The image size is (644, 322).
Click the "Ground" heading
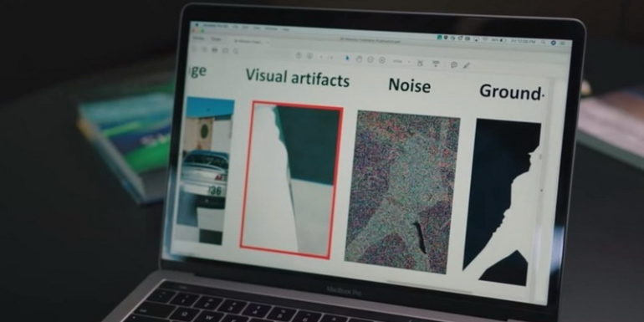(510, 92)
